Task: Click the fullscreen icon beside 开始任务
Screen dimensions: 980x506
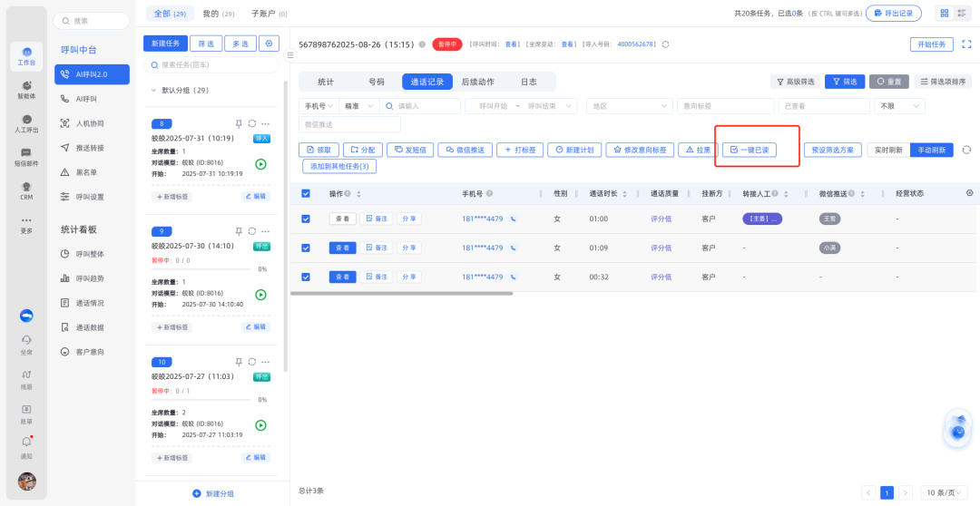Action: tap(966, 44)
